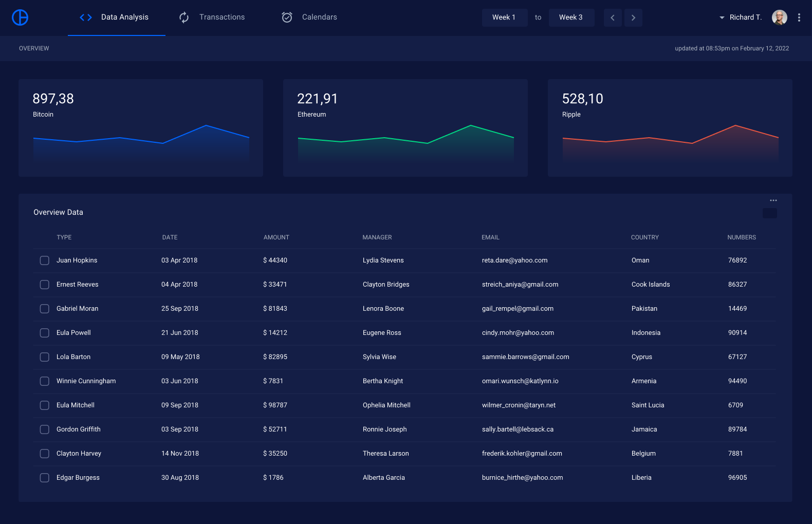The image size is (812, 524).
Task: Select the Edgar Burgess row checkbox
Action: tap(45, 478)
